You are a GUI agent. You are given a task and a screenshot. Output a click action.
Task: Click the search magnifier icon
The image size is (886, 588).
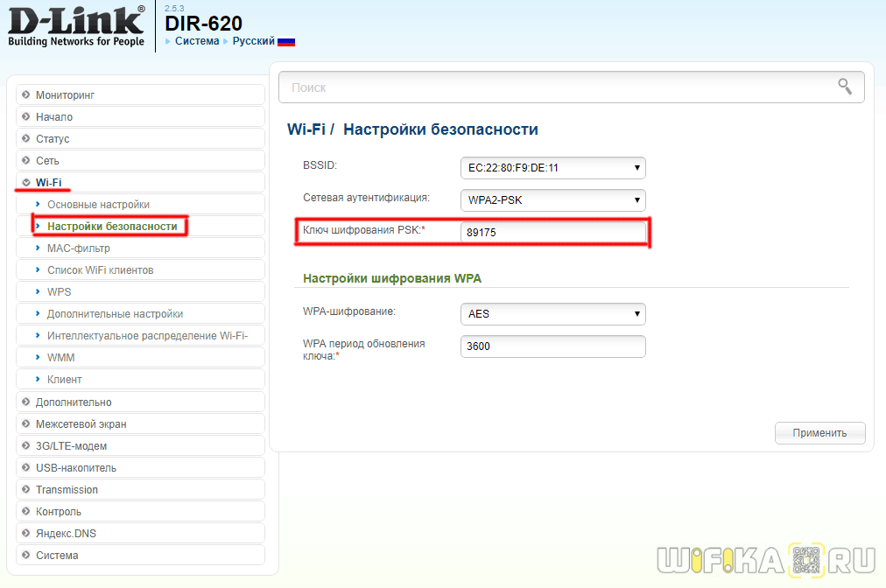[x=845, y=86]
